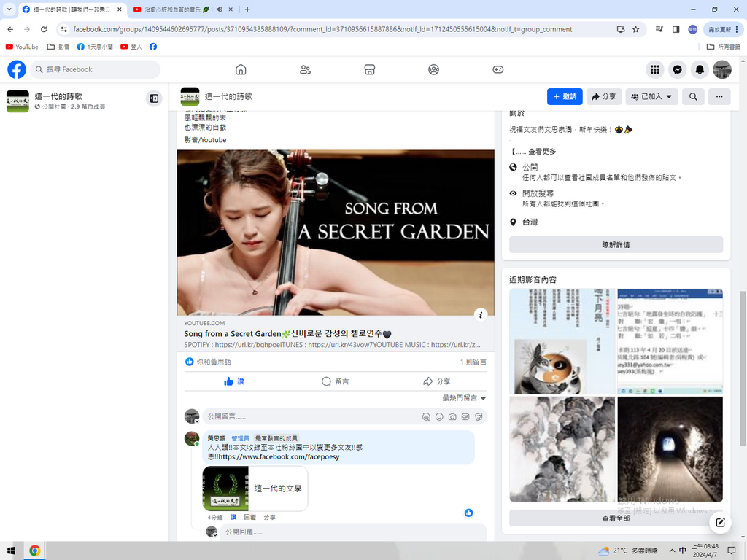Viewport: 747px width, 560px height.
Task: Open the 最熱門留言 comment sort dropdown
Action: coord(464,398)
